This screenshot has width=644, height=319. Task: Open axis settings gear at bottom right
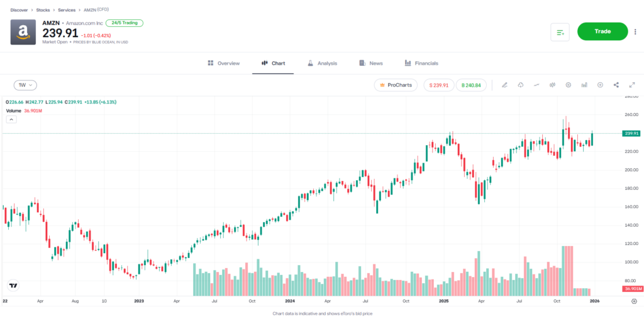click(x=634, y=301)
